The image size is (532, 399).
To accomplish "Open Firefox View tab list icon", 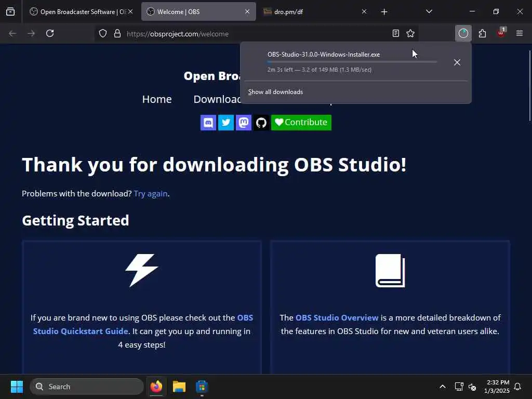I will 10,11.
